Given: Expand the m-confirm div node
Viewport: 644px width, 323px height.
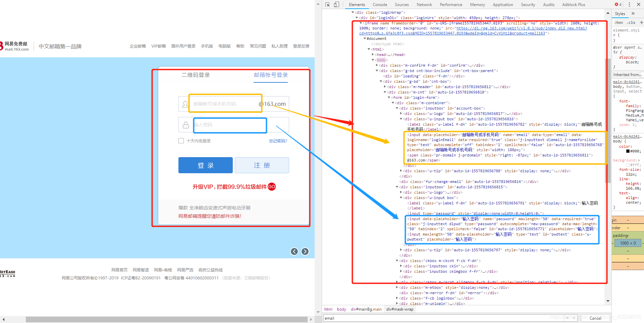Looking at the screenshot, I should tap(377, 65).
